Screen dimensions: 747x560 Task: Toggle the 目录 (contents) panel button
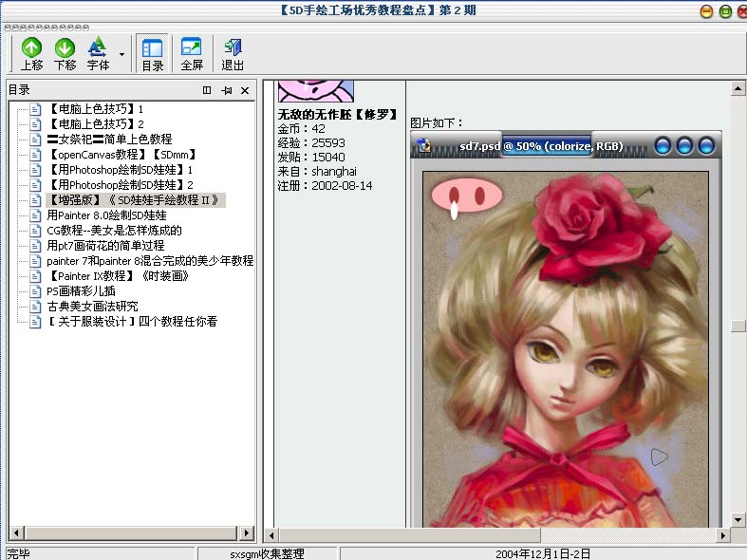pyautogui.click(x=153, y=54)
